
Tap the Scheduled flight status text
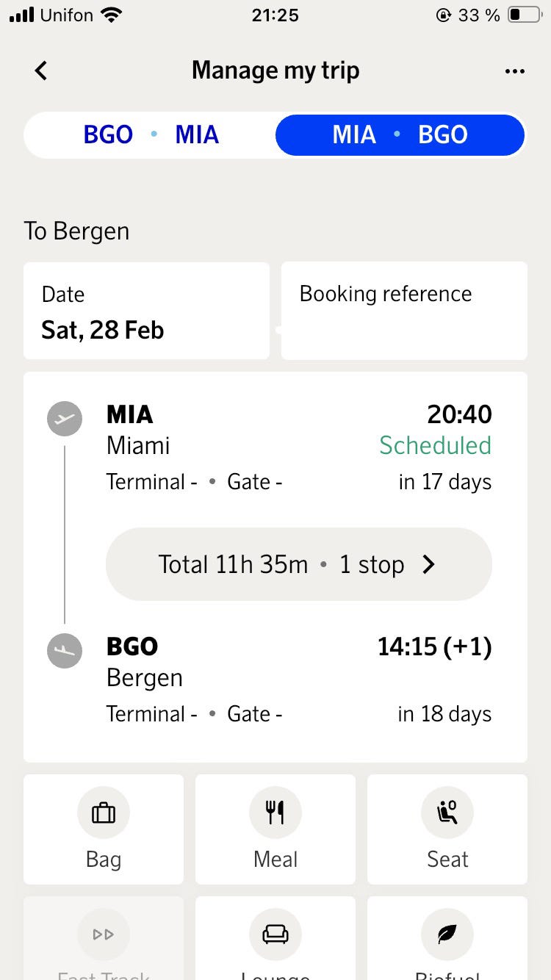click(435, 445)
